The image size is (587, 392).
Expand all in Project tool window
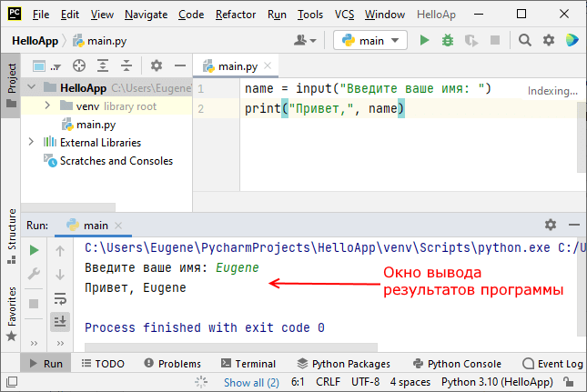103,65
